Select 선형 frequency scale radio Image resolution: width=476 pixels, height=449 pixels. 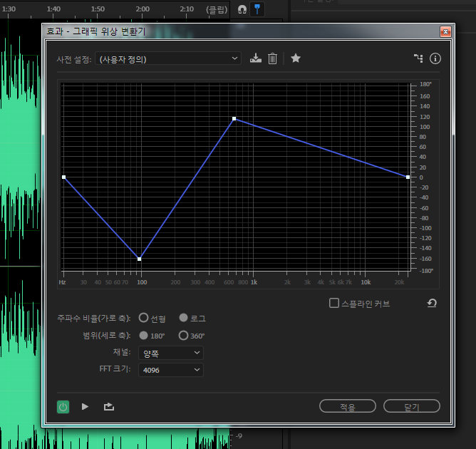click(x=143, y=318)
